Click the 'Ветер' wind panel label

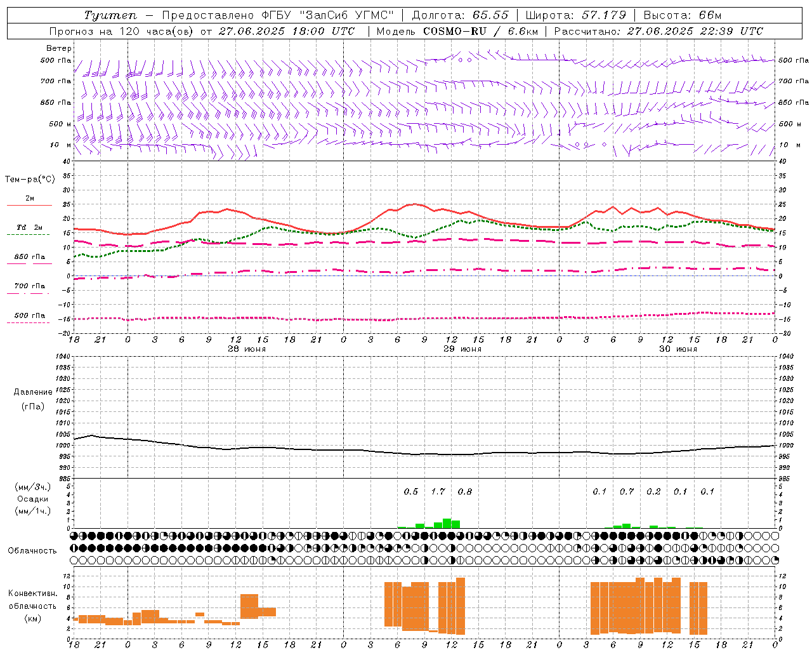coord(59,48)
